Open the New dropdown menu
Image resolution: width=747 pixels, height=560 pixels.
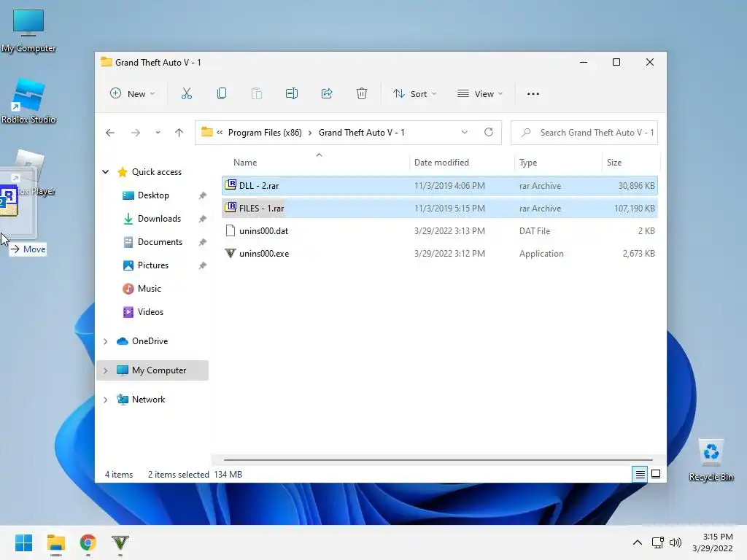tap(133, 94)
